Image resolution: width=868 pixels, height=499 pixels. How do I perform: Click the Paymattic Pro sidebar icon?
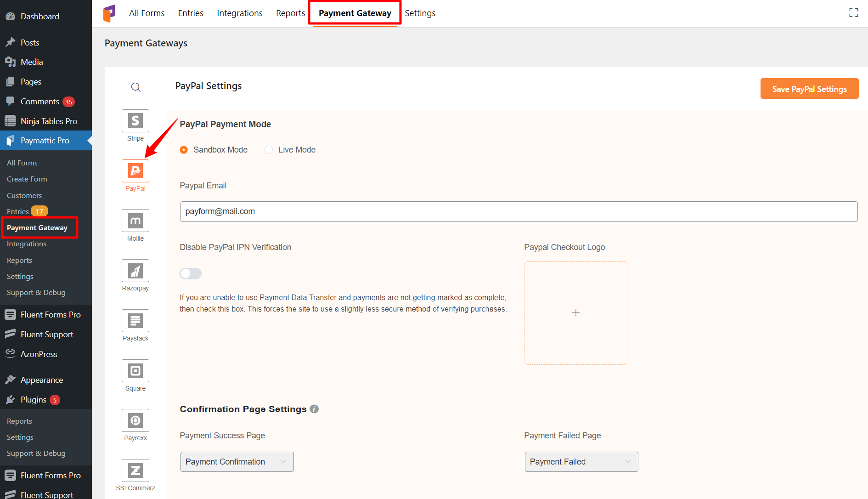(10, 141)
